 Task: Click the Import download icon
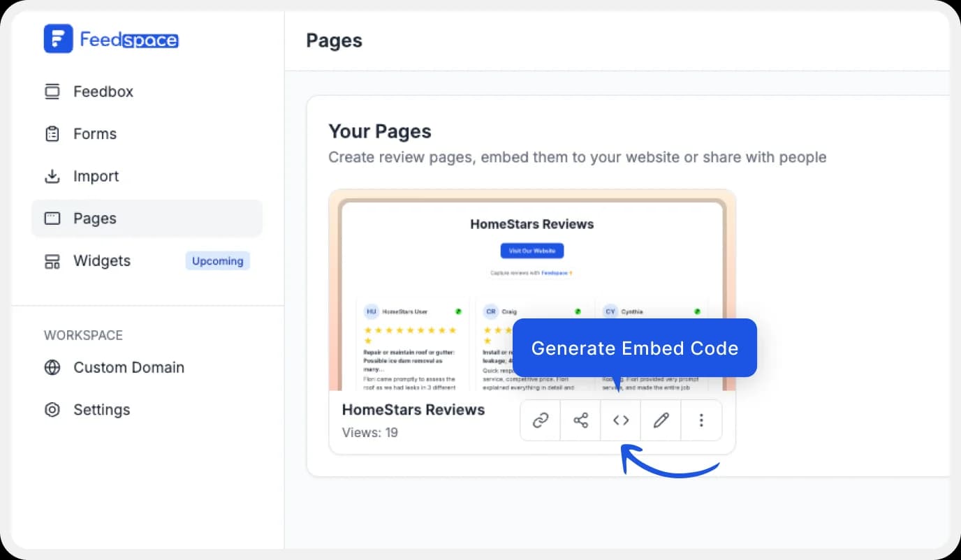pyautogui.click(x=52, y=177)
